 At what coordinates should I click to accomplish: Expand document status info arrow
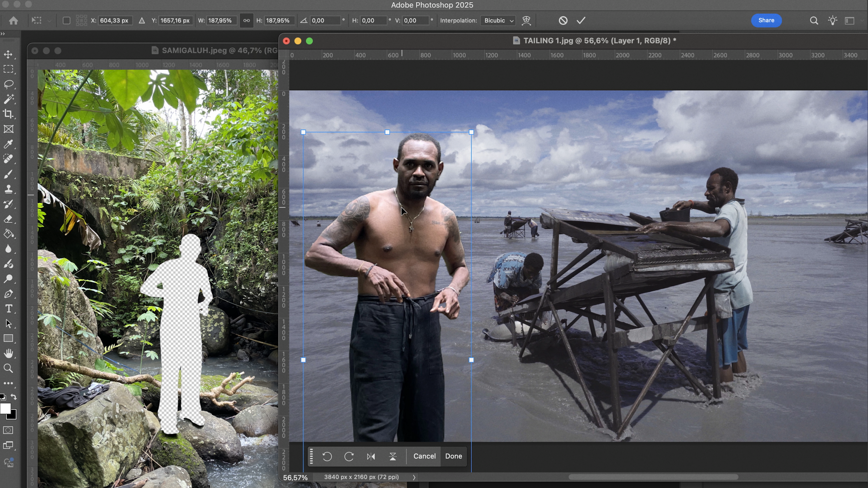point(414,477)
